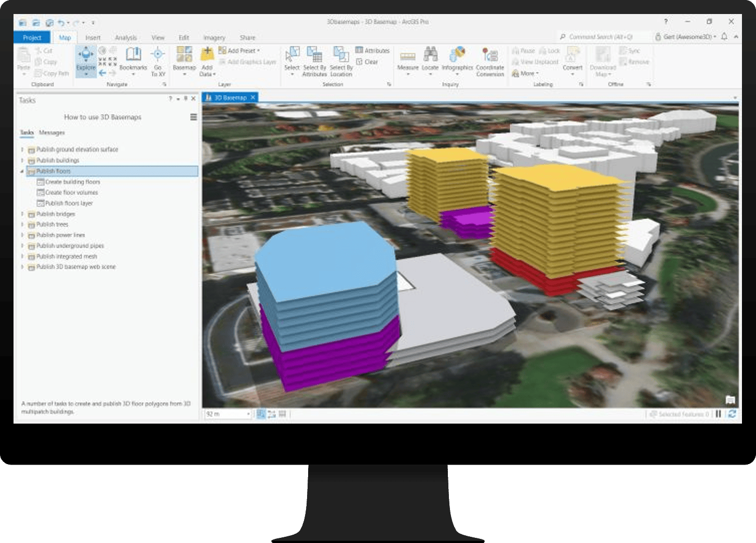Open the Tasks pane hamburger menu
Image resolution: width=756 pixels, height=543 pixels.
193,117
